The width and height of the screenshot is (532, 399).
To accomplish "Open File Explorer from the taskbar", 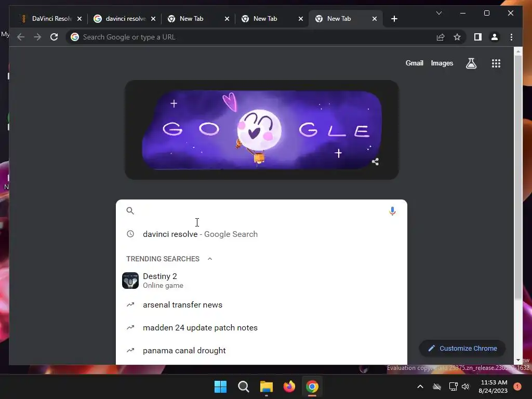I will (x=267, y=387).
